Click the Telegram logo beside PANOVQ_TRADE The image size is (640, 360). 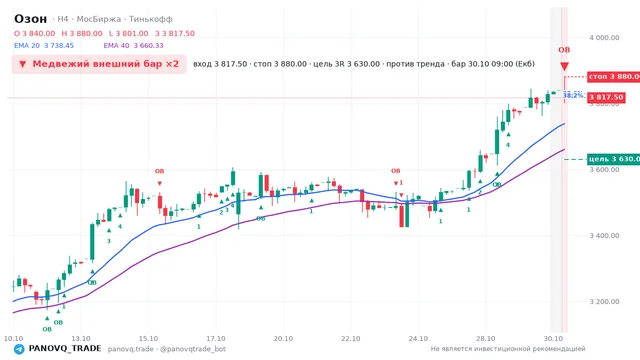pos(19,349)
